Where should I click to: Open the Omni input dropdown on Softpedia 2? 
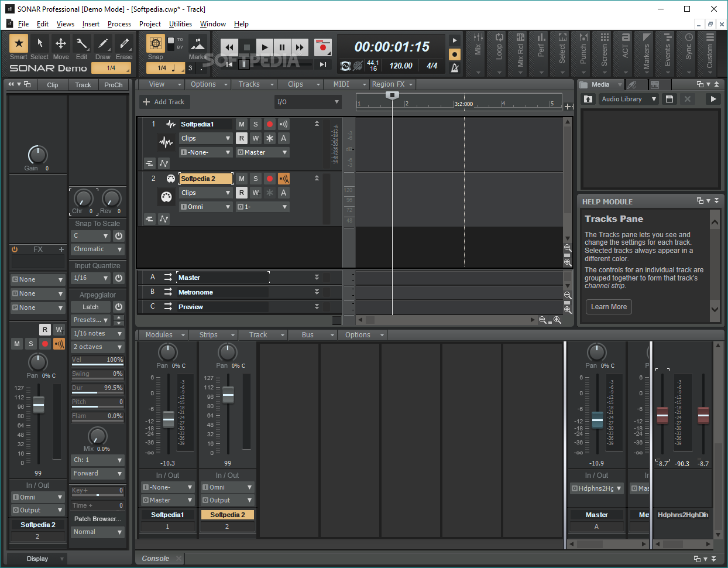coord(206,207)
